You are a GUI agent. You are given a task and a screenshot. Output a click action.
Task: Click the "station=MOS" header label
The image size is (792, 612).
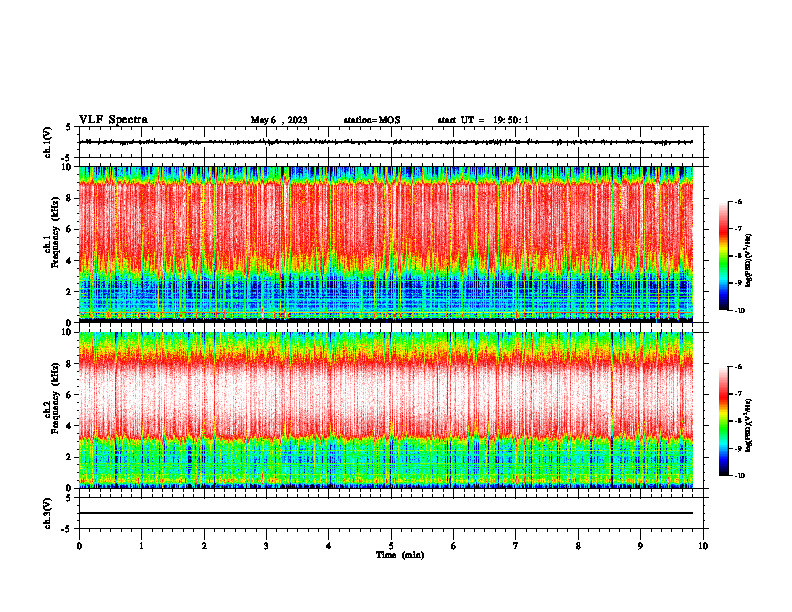click(372, 120)
